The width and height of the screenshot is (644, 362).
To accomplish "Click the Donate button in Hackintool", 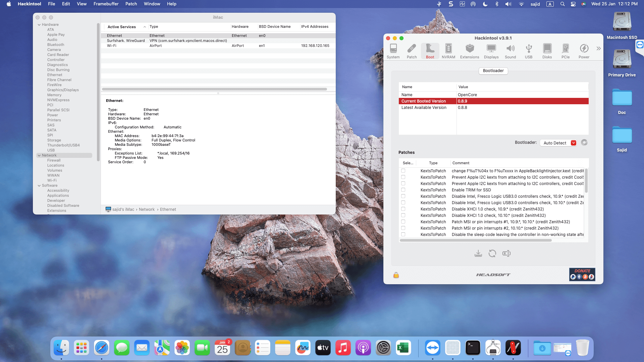I will (x=582, y=275).
